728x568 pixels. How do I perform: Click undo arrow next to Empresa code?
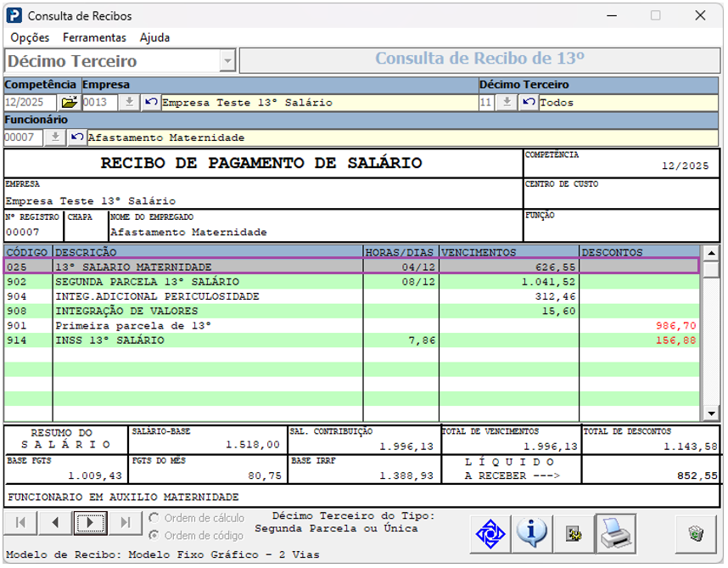click(x=151, y=103)
